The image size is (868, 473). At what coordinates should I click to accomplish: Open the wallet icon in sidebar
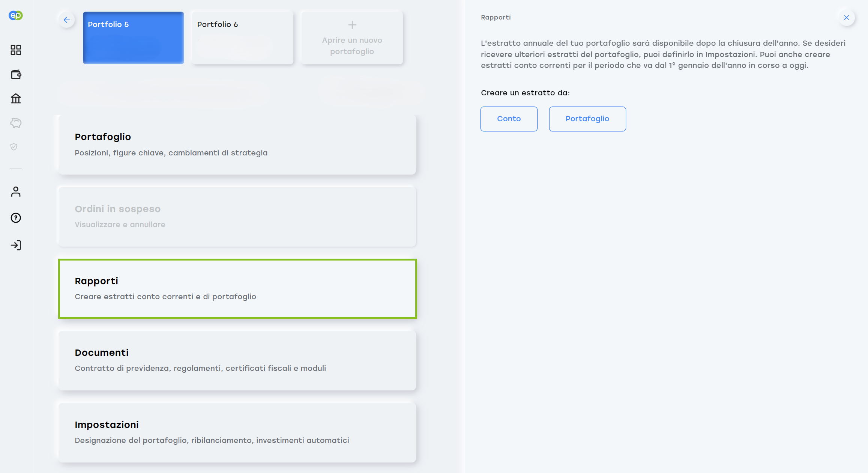point(16,74)
